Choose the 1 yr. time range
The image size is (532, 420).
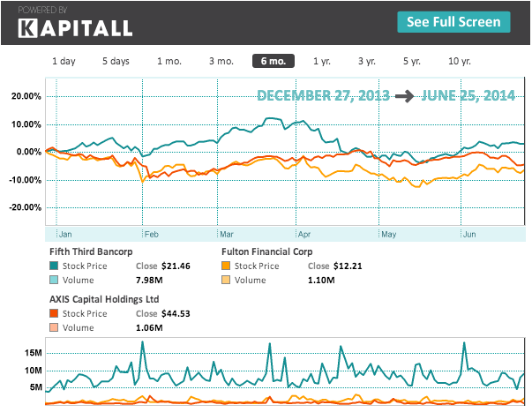pyautogui.click(x=322, y=61)
